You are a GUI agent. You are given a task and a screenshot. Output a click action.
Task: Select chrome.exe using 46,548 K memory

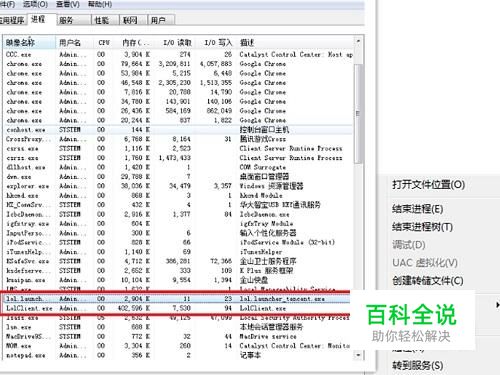point(178,82)
